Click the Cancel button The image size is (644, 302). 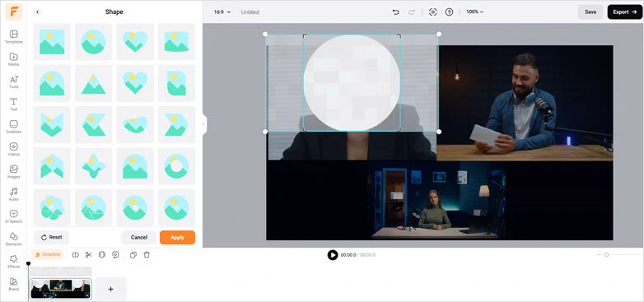[x=139, y=237]
